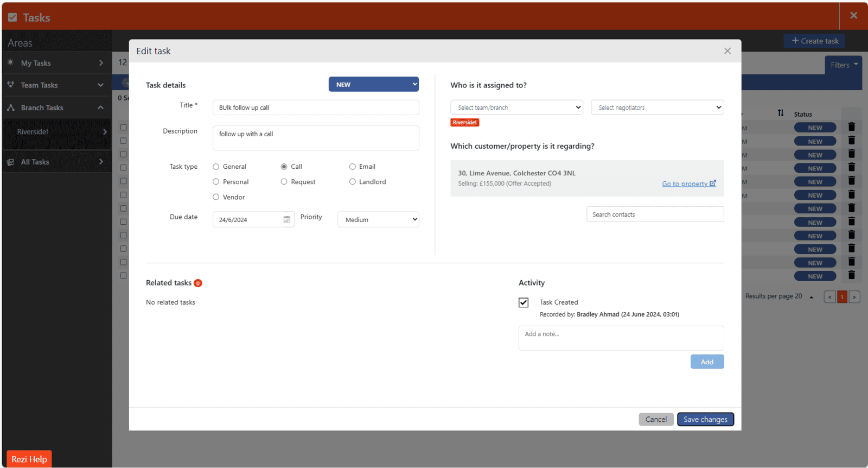The image size is (868, 468).
Task: Click the Branch Tasks icon in sidebar
Action: [10, 107]
